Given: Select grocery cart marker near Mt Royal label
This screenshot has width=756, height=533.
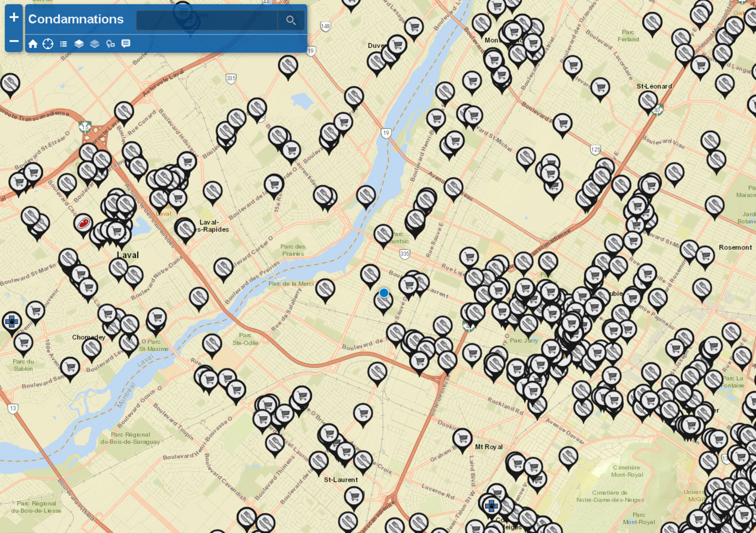Looking at the screenshot, I should coord(462,438).
